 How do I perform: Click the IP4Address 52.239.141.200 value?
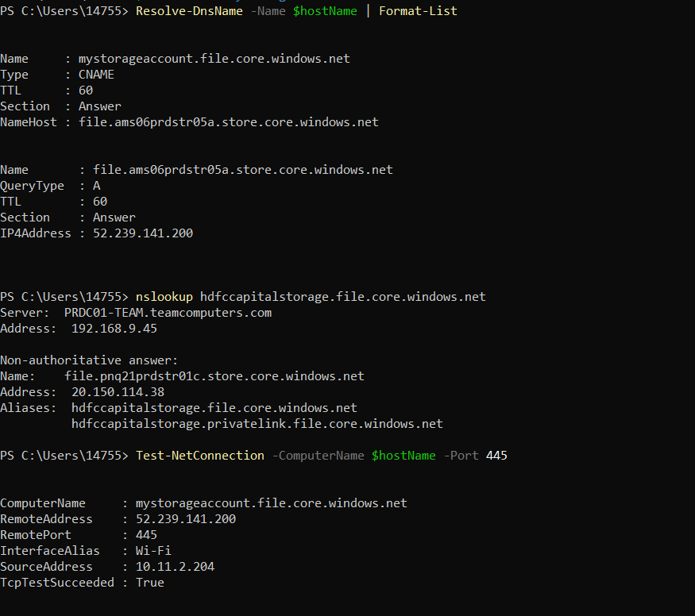pos(143,233)
